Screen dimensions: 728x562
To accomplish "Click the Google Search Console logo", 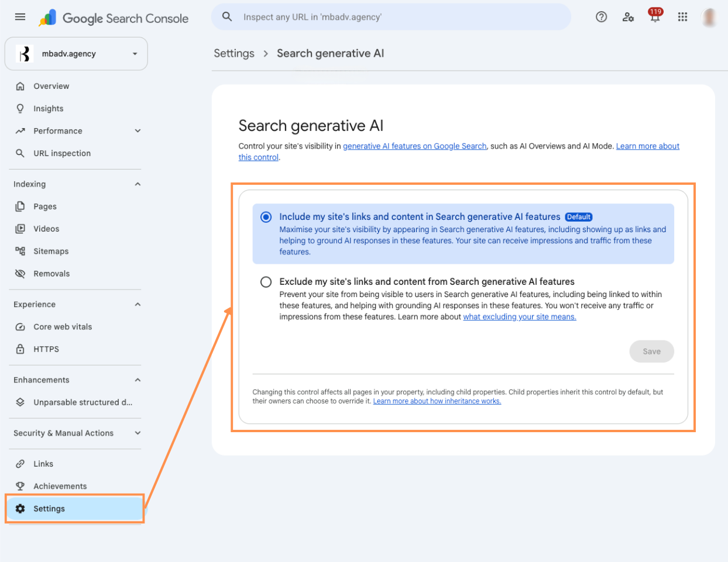I will tap(114, 18).
